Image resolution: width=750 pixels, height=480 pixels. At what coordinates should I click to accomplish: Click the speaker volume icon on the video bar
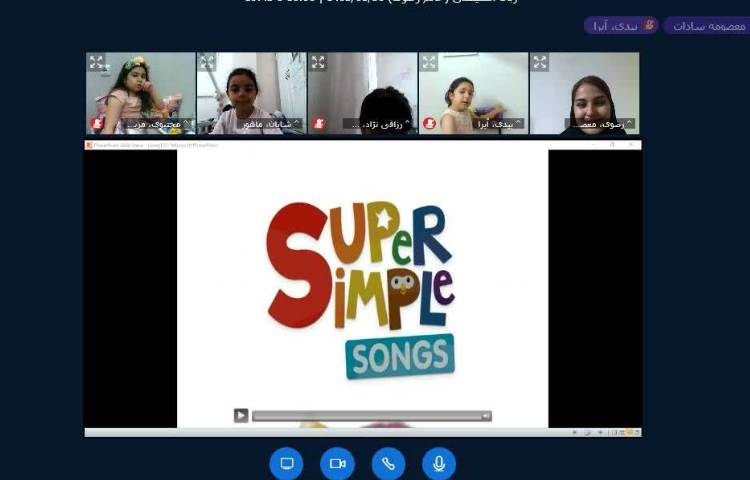[486, 416]
